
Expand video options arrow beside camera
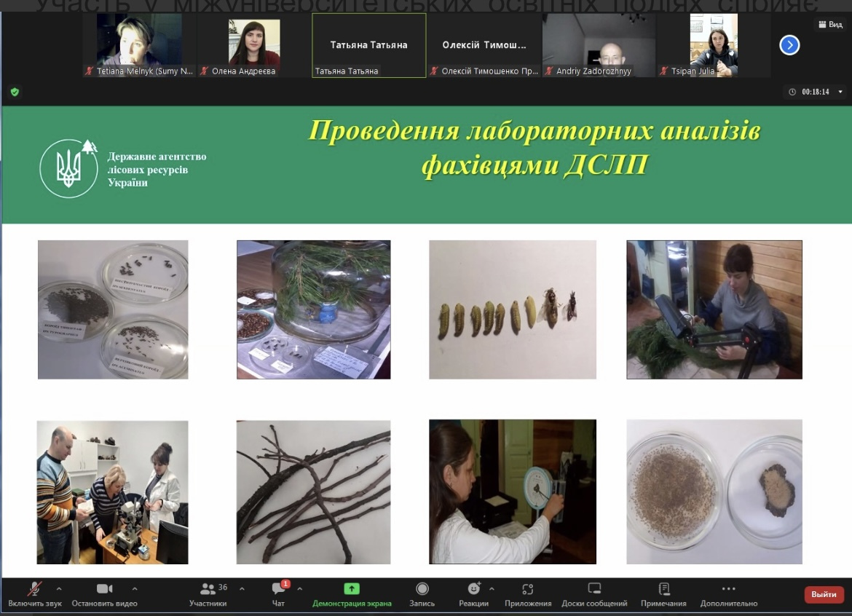click(135, 588)
